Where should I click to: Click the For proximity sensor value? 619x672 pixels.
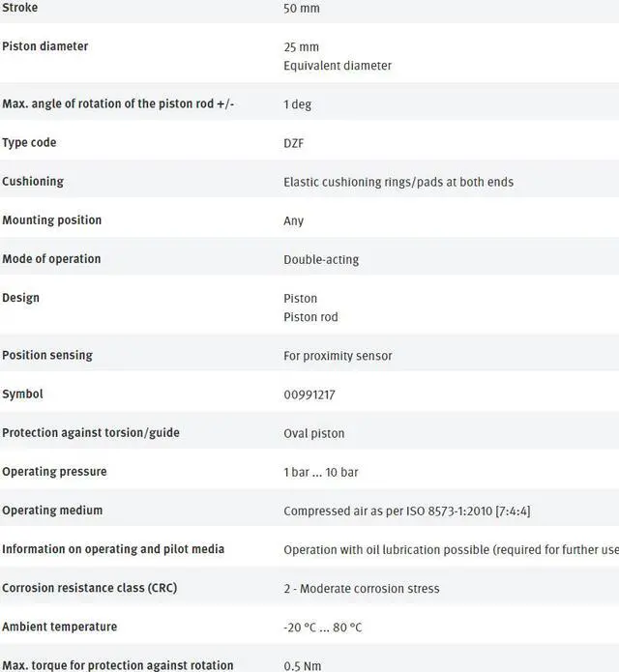point(338,356)
